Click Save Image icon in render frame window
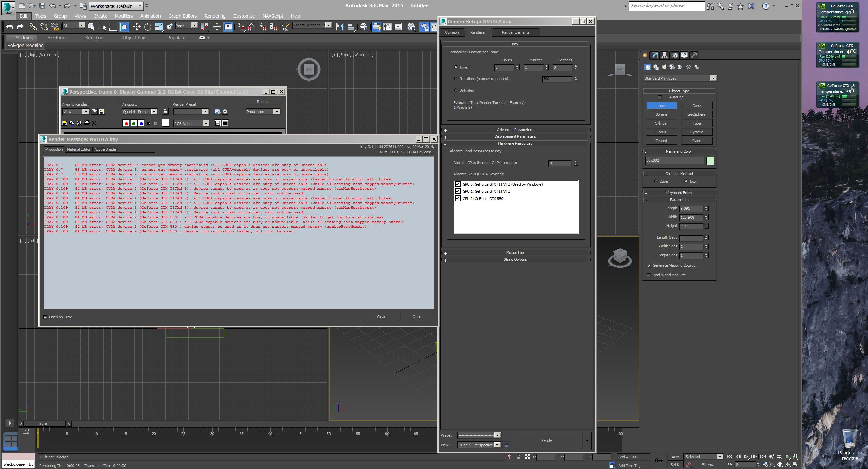Screen dimensions: 868x469 (64, 123)
